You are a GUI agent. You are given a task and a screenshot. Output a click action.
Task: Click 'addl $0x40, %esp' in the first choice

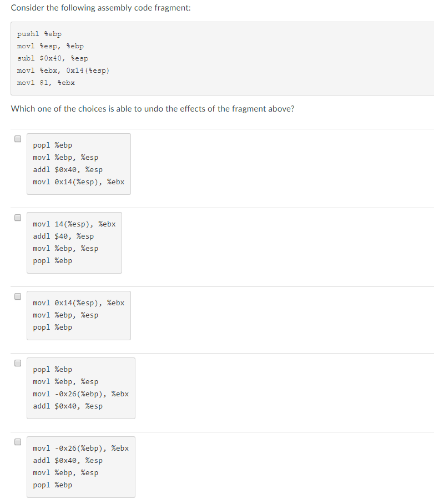[68, 170]
